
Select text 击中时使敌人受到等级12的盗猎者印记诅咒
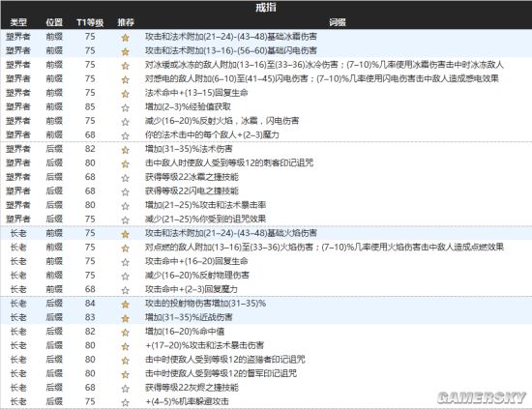coord(225,360)
